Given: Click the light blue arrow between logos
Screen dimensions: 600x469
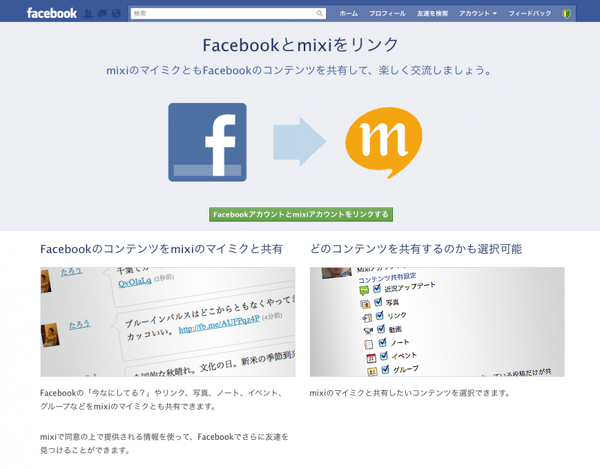Looking at the screenshot, I should coord(300,142).
